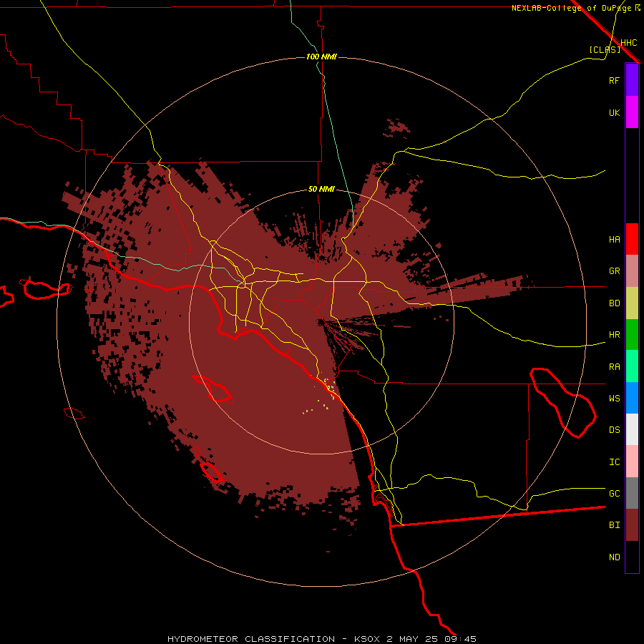Screen dimensions: 644x644
Task: Click the DS legend label
Action: [x=614, y=430]
